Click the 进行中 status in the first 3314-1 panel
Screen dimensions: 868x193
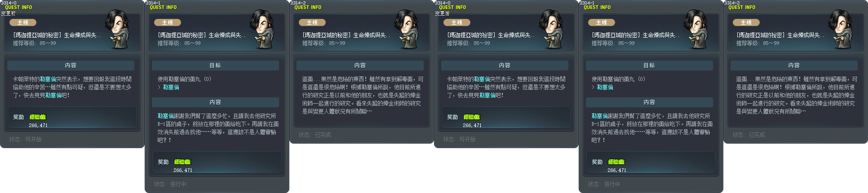(178, 184)
